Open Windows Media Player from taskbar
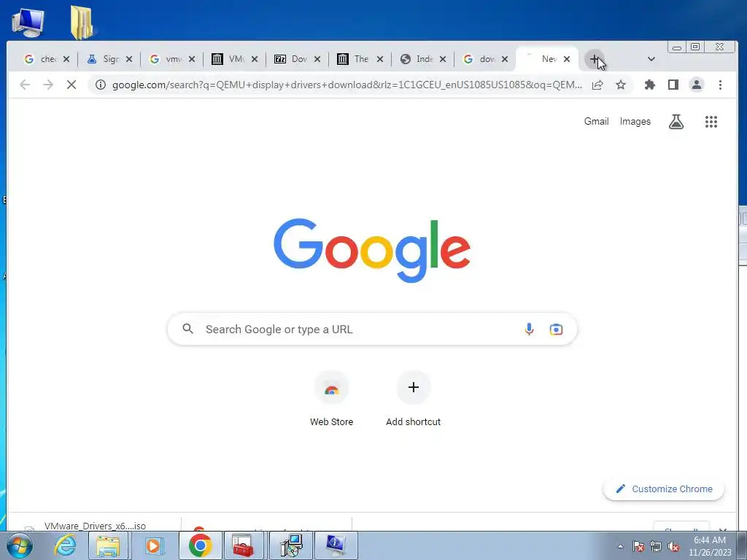Viewport: 747px width, 560px height. (153, 545)
